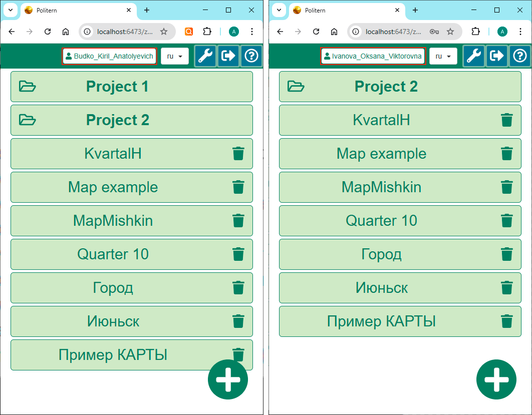Expand ru language dropdown in left window
This screenshot has height=415, width=532.
[174, 56]
